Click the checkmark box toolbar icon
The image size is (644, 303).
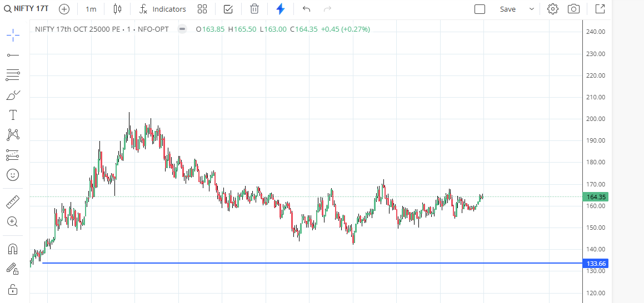point(228,9)
